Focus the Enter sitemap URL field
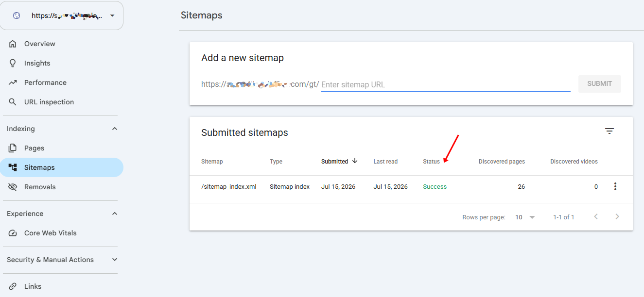This screenshot has width=644, height=297. [446, 84]
